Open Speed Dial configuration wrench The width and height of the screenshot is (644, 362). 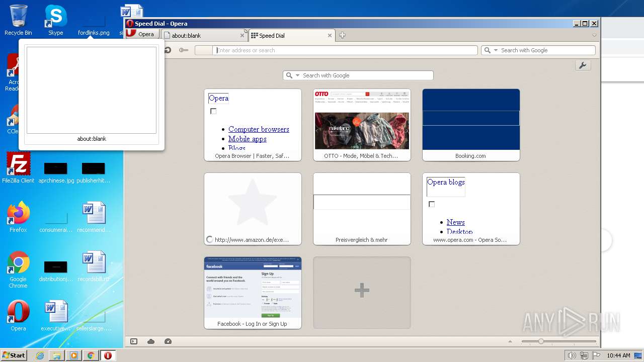point(583,65)
